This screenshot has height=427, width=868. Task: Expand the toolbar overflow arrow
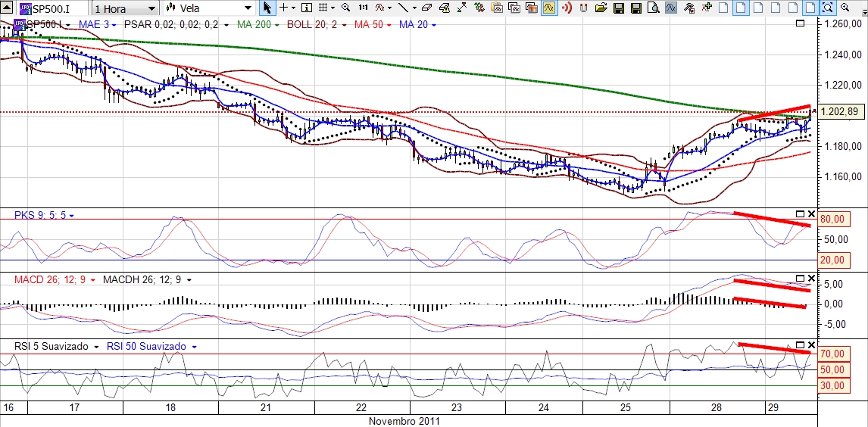[865, 12]
